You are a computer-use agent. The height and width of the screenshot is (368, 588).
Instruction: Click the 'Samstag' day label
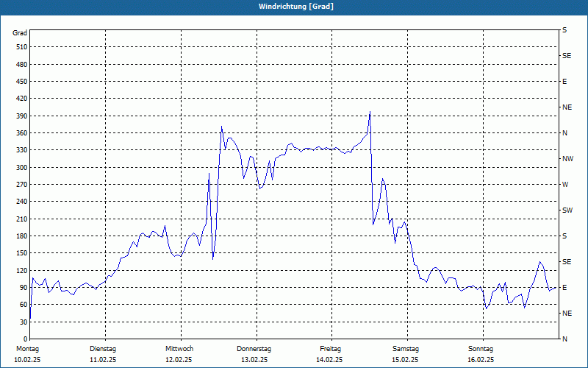click(x=406, y=349)
